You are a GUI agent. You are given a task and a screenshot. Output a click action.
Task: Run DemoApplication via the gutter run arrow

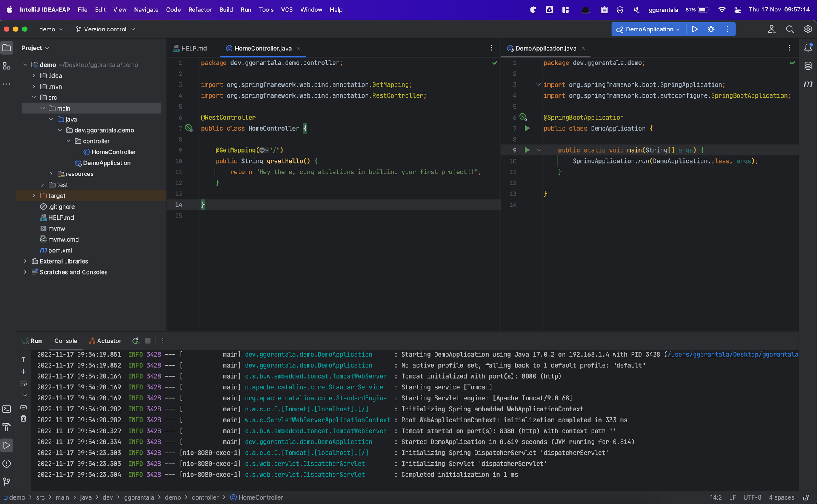tap(527, 128)
